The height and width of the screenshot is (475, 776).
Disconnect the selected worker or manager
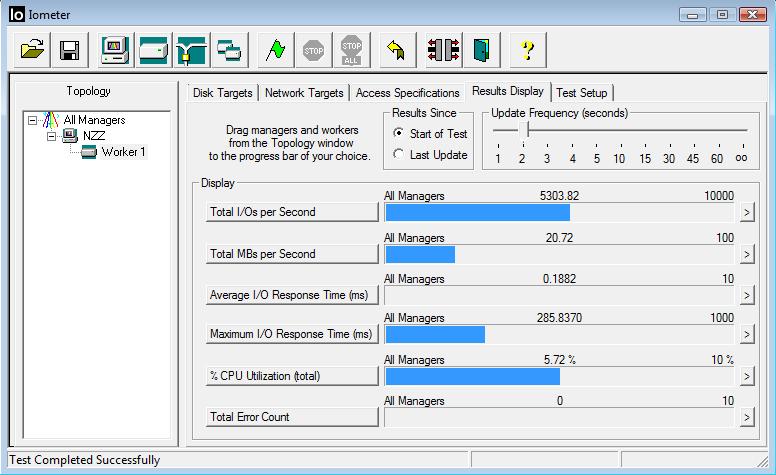coord(444,50)
